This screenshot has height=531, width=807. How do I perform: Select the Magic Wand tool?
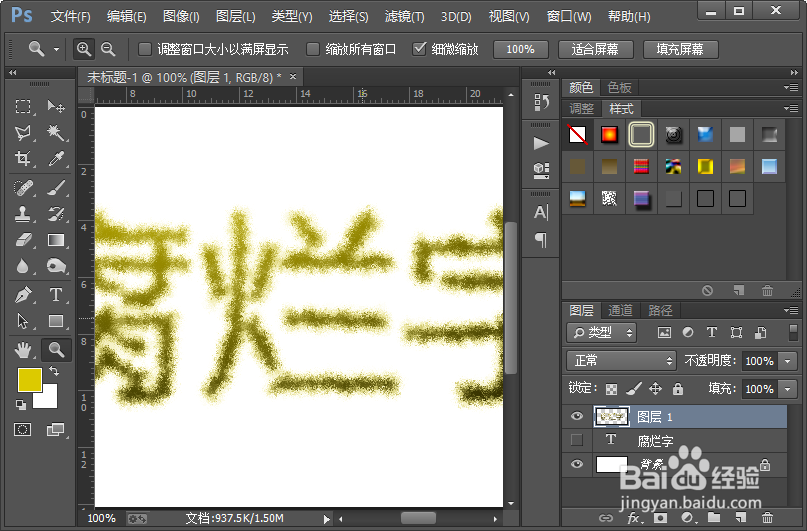tap(56, 133)
